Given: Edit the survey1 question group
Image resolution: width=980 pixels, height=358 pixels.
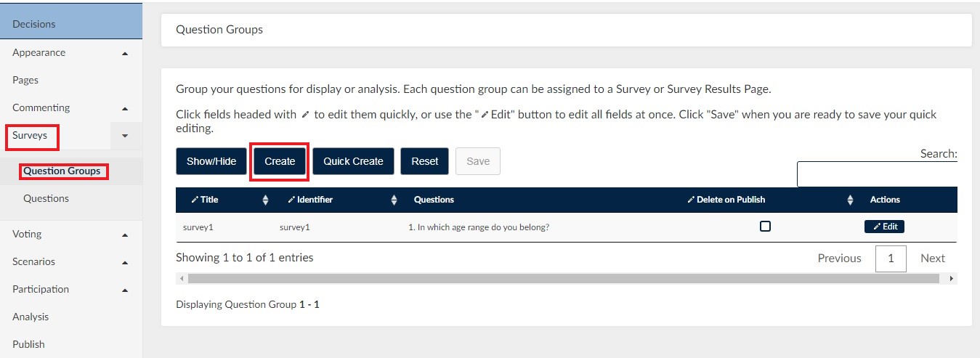Looking at the screenshot, I should tap(884, 227).
